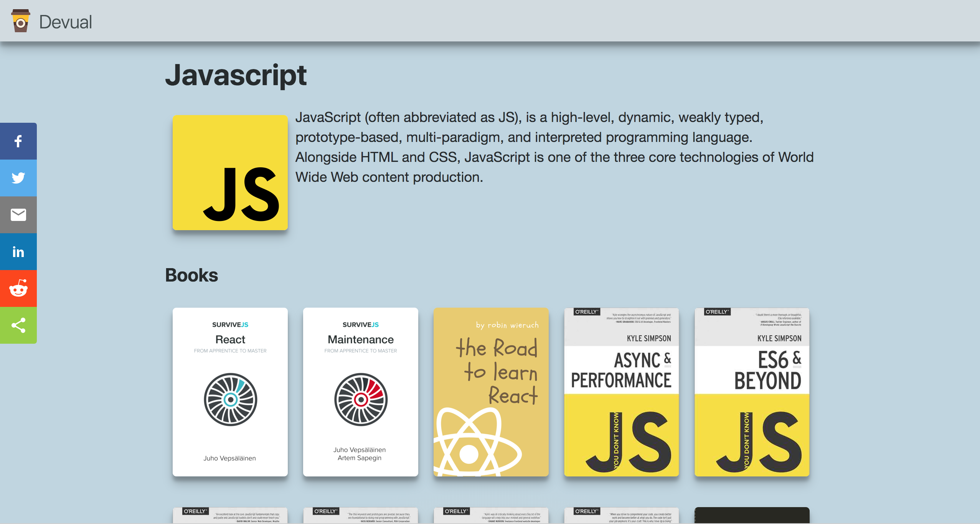Open SurviveJS React book cover
This screenshot has height=524, width=980.
point(230,392)
